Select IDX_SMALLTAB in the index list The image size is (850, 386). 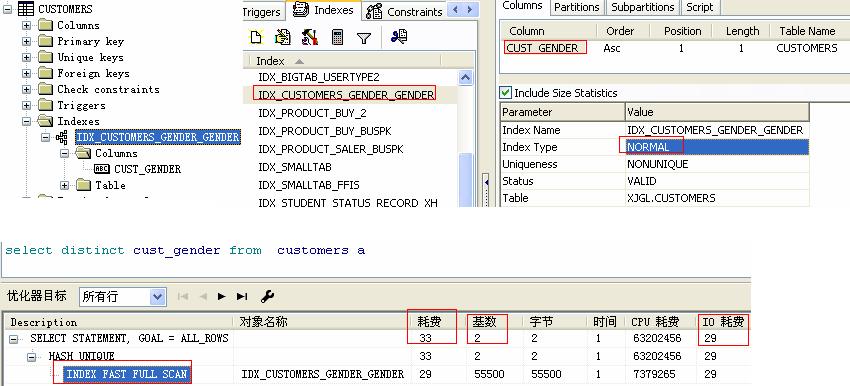(x=294, y=167)
